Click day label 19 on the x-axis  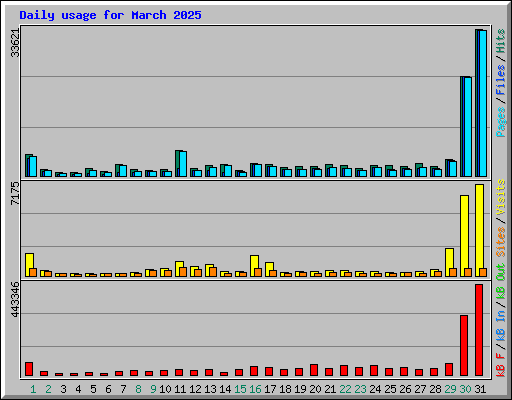(300, 389)
